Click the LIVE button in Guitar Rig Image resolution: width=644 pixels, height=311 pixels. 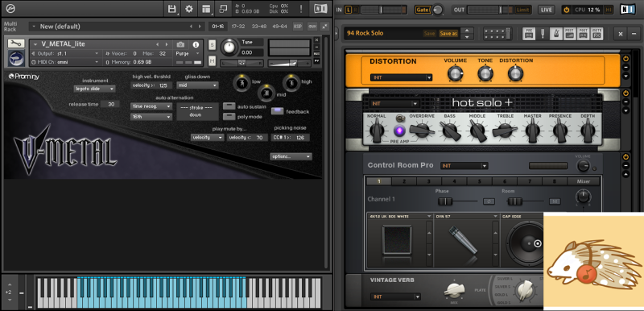click(546, 10)
